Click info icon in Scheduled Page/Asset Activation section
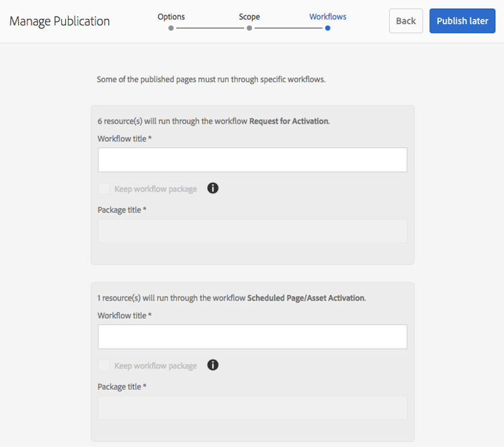The image size is (504, 447). 212,365
